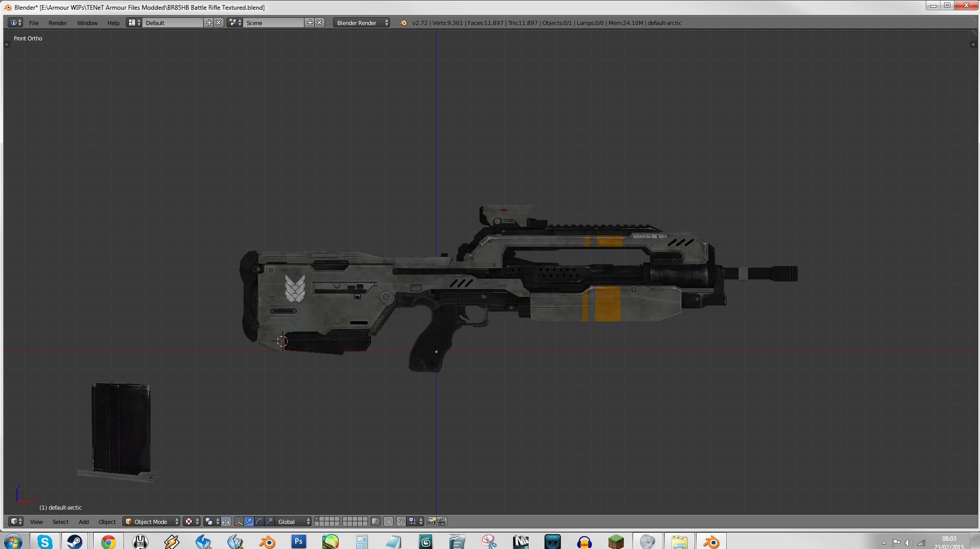980x549 pixels.
Task: Expand the tool shelf with plus handle
Action: (x=7, y=45)
